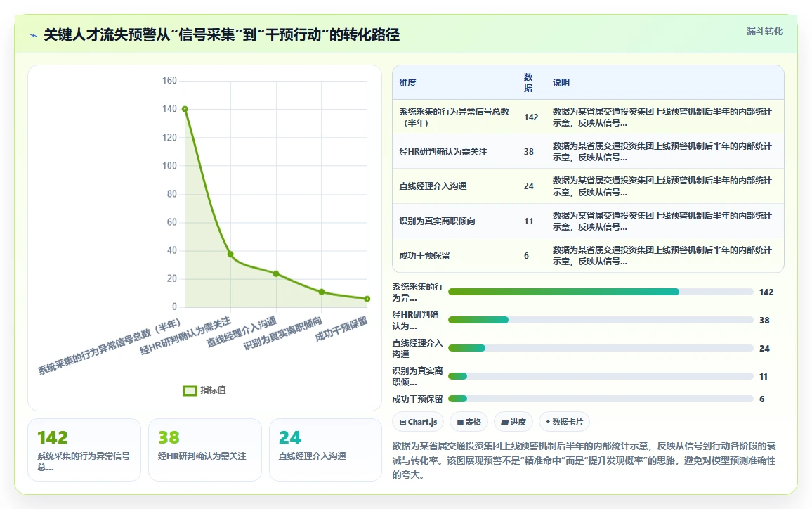Click the 说明 column header
812x509 pixels.
coord(561,82)
